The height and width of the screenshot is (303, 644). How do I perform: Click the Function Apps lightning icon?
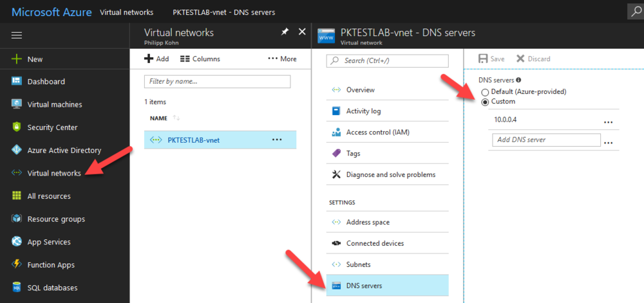[x=17, y=265]
